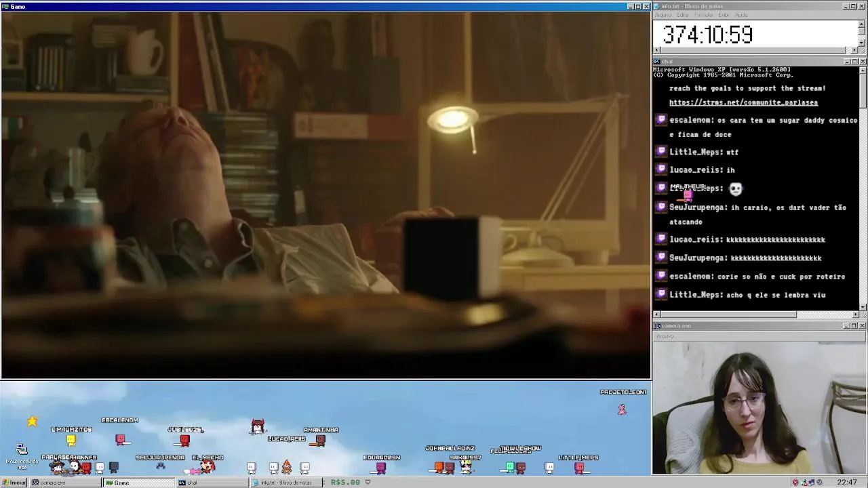Image resolution: width=868 pixels, height=488 pixels.
Task: Click the chat vertical scrollbar thumb
Action: pyautogui.click(x=862, y=89)
